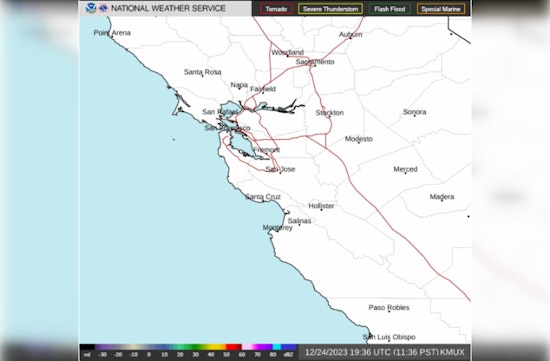Click the NATIONAL WEATHER SERVICE header text

coord(168,8)
